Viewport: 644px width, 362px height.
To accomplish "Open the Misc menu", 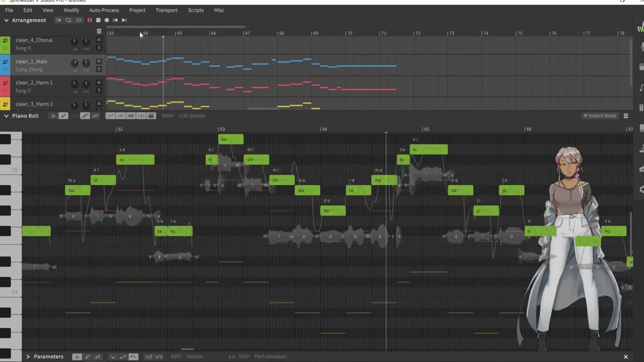I will [219, 10].
